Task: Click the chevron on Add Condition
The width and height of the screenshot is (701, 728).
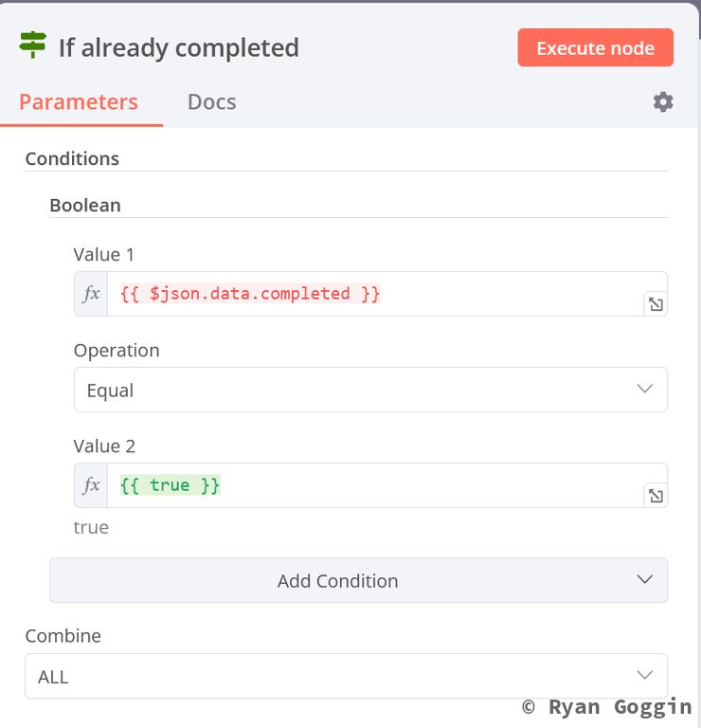Action: 645,580
